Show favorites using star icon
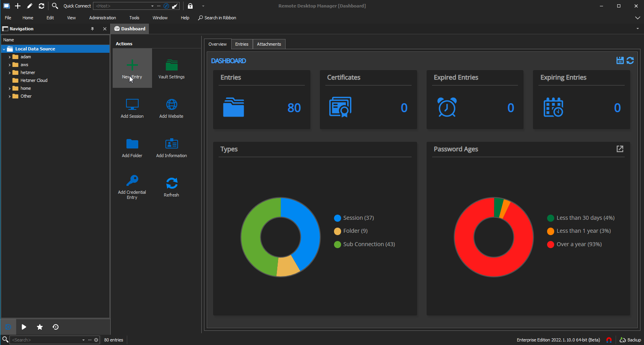 coord(40,327)
